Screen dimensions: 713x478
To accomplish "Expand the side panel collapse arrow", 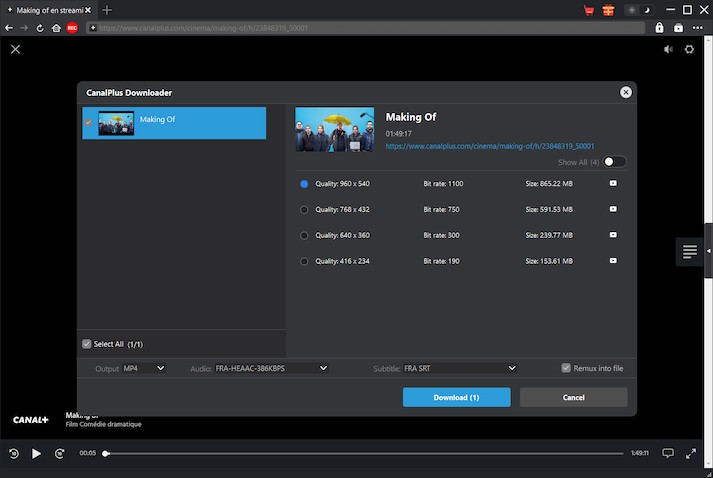I will (708, 251).
